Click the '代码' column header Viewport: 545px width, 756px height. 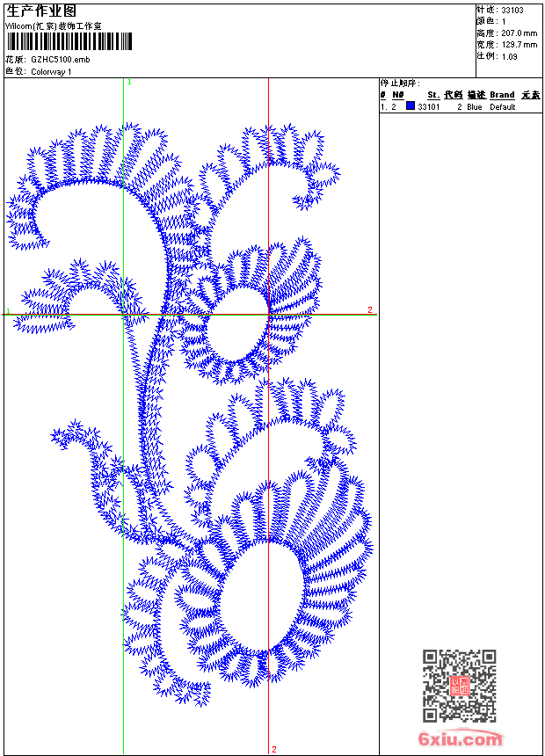point(454,95)
